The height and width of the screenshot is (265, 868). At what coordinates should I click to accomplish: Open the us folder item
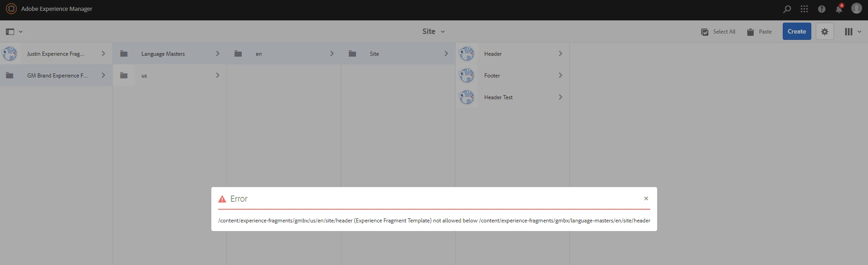pos(144,76)
